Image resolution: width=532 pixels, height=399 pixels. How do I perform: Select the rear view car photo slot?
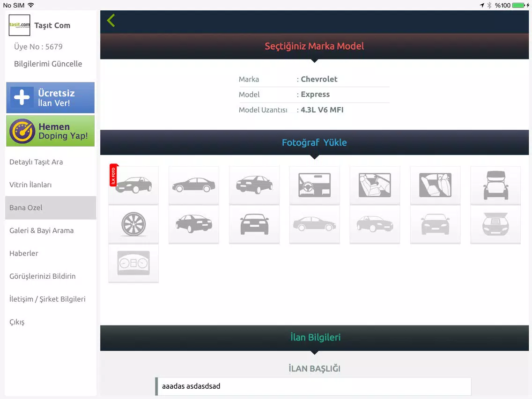(x=254, y=224)
